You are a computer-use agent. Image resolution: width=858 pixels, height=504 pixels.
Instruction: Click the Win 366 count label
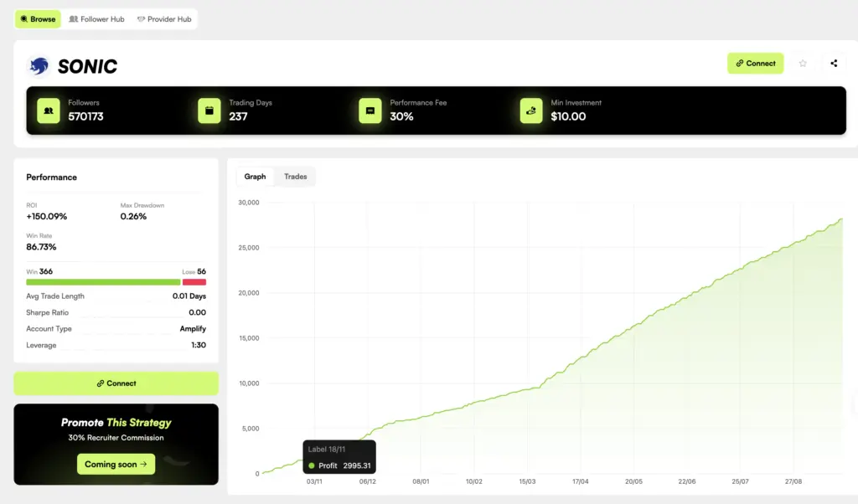tap(39, 272)
